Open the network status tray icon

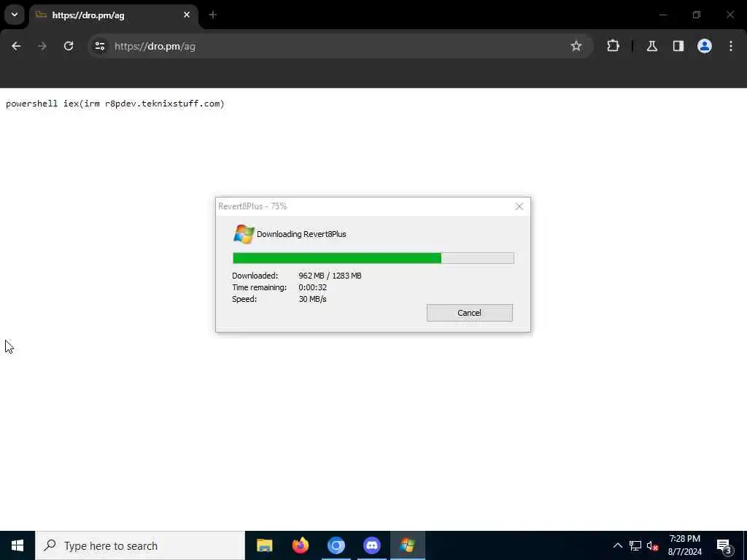click(635, 545)
